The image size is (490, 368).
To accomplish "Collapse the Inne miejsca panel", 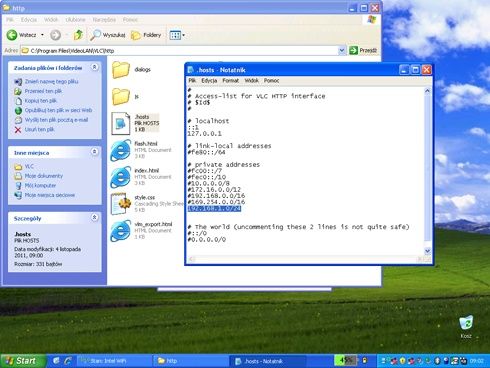I will pos(95,152).
